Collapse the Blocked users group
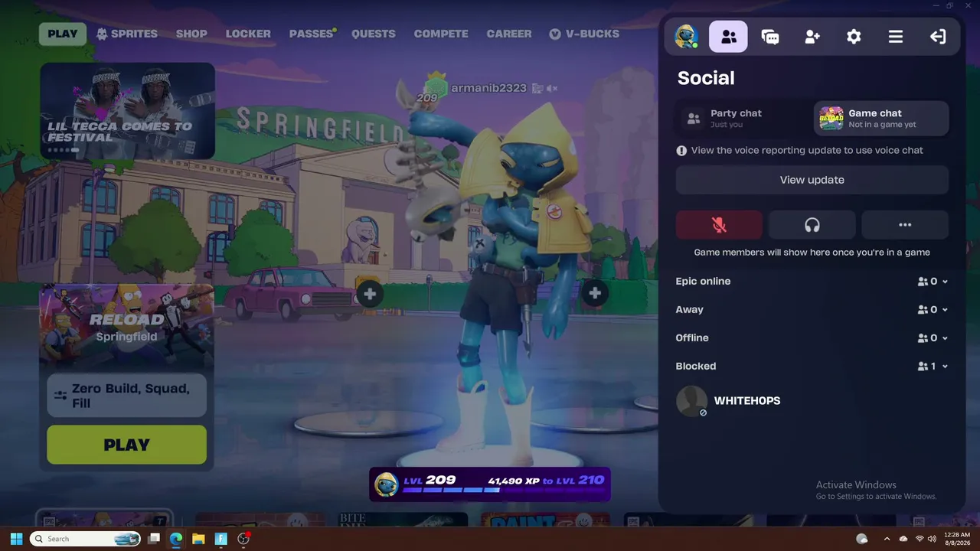 click(812, 367)
